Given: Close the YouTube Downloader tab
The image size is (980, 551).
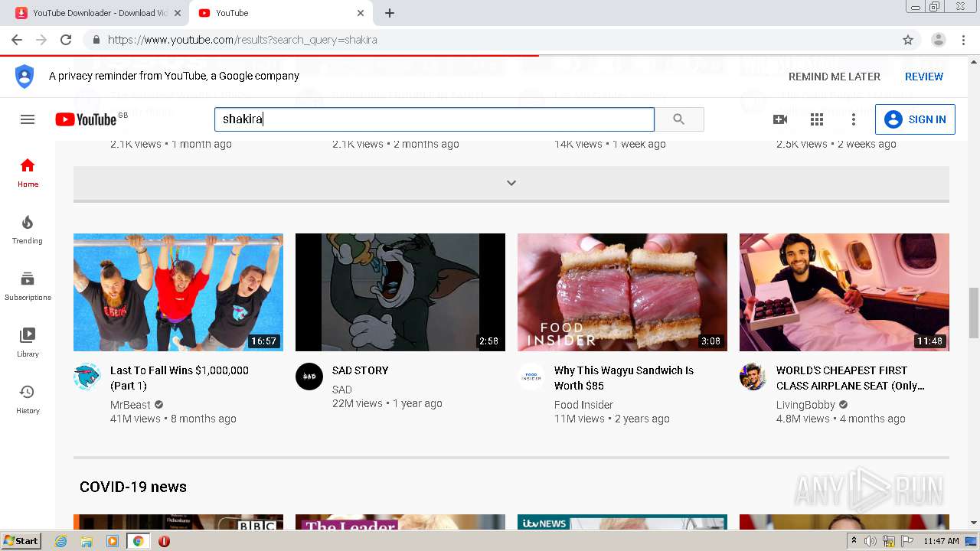Looking at the screenshot, I should 178,13.
